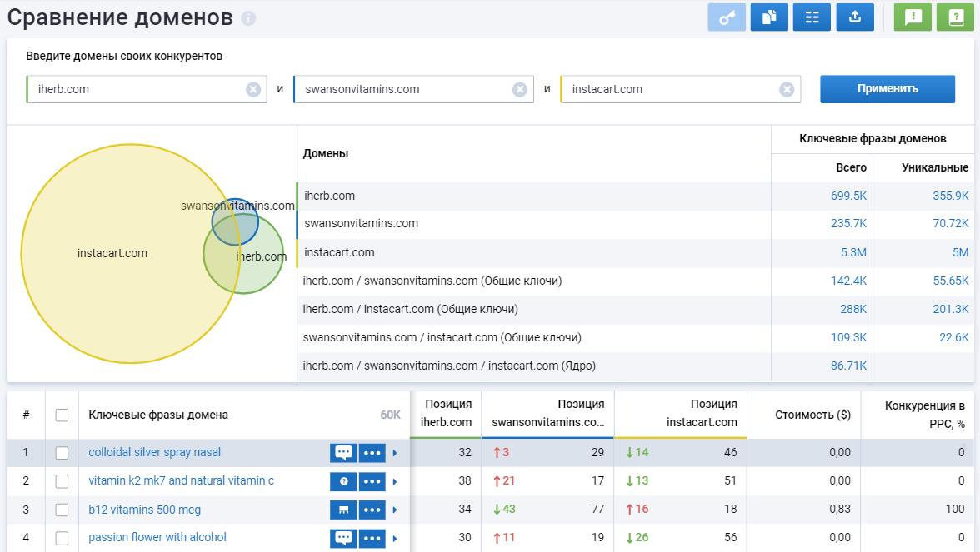Open keyword link passion flower with alcohol
This screenshot has width=980, height=552.
coord(157,537)
